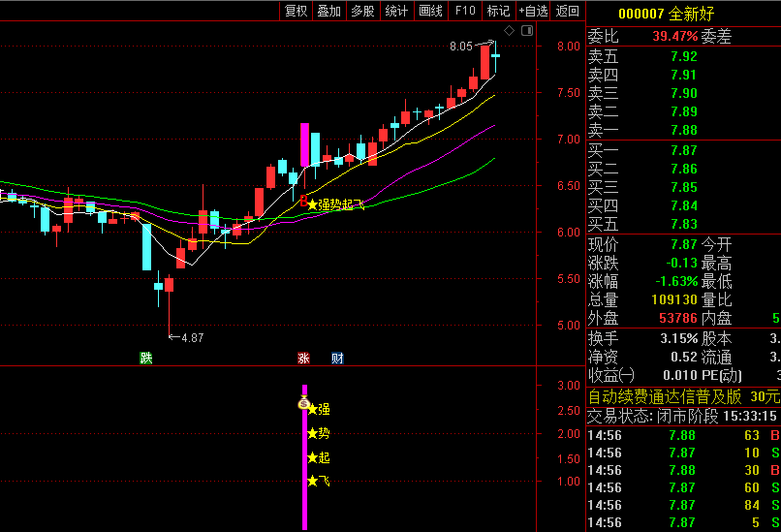The image size is (781, 532).
Task: Select 卖二 price 7.89
Action: tap(684, 111)
